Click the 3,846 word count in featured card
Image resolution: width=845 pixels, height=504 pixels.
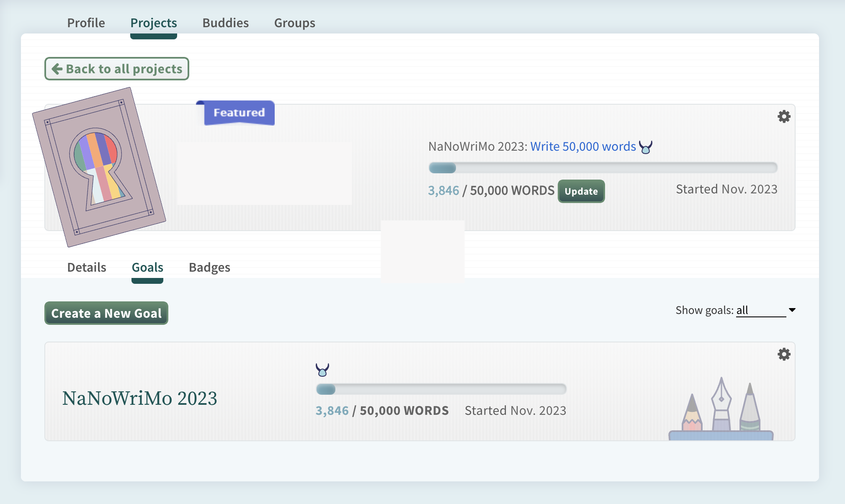coord(443,191)
